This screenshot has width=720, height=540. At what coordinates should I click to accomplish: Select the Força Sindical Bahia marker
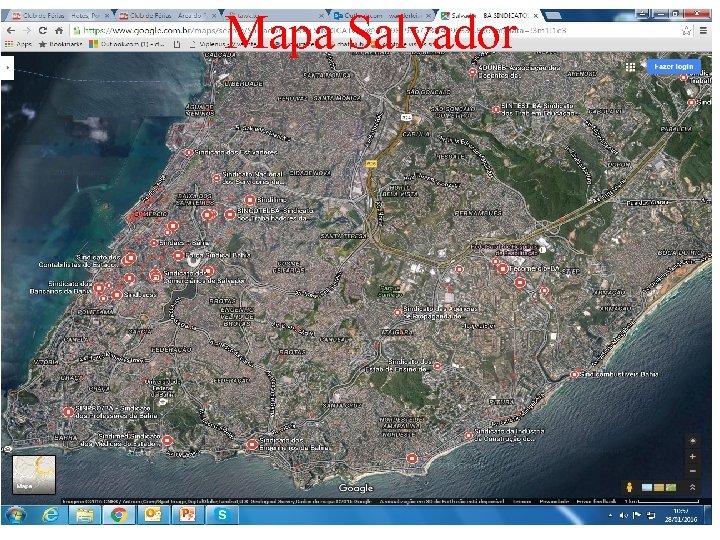click(178, 255)
